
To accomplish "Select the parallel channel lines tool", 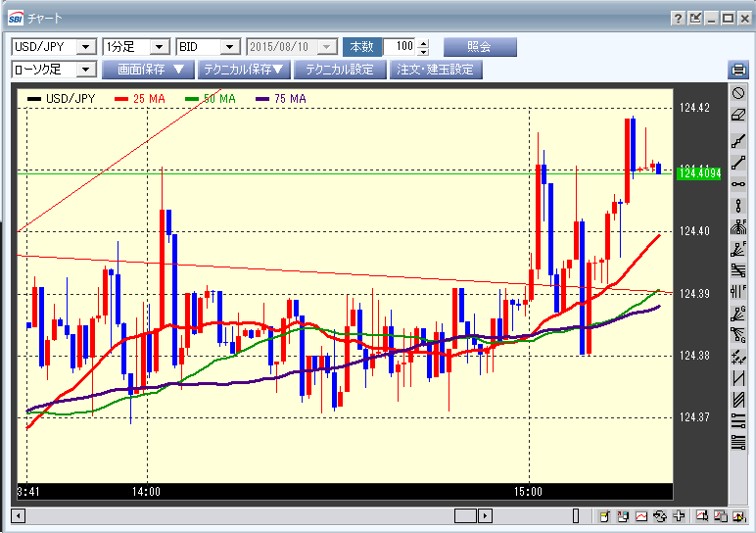I will (738, 400).
